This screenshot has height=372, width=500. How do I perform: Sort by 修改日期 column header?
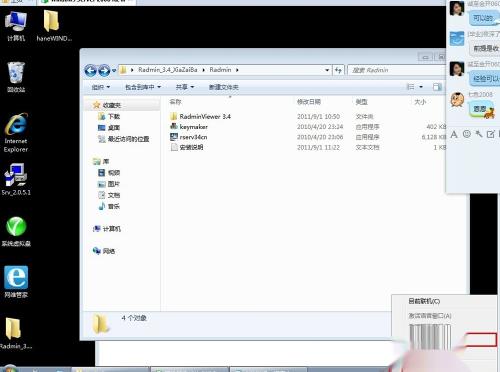pos(309,102)
